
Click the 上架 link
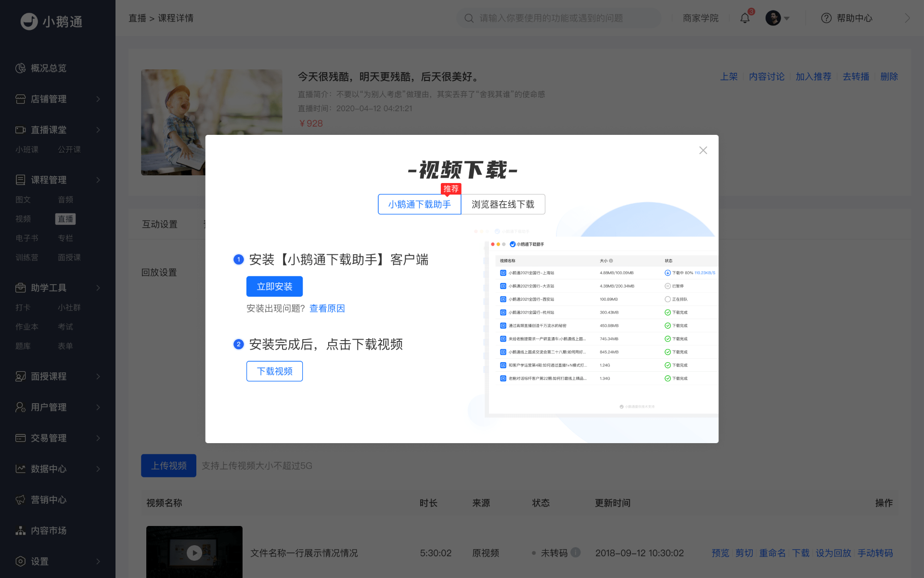729,77
